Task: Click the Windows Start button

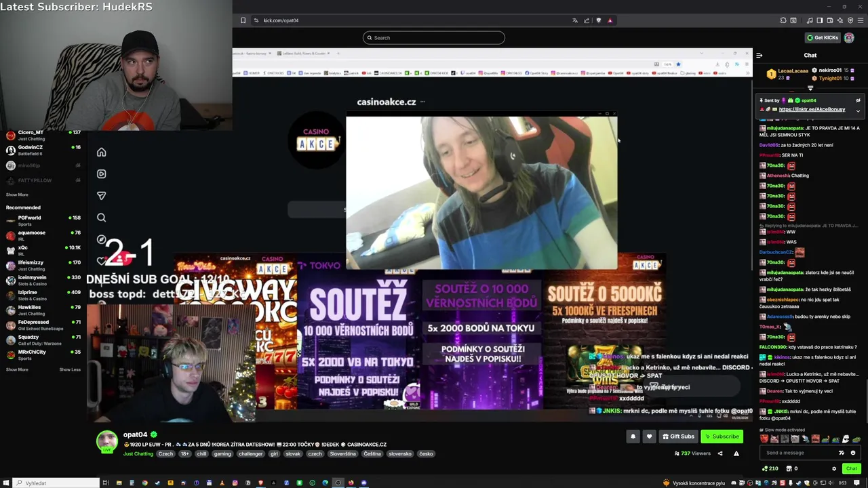Action: 7,483
